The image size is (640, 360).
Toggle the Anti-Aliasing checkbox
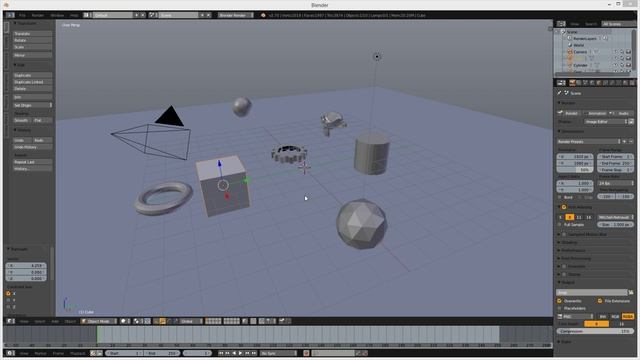564,207
